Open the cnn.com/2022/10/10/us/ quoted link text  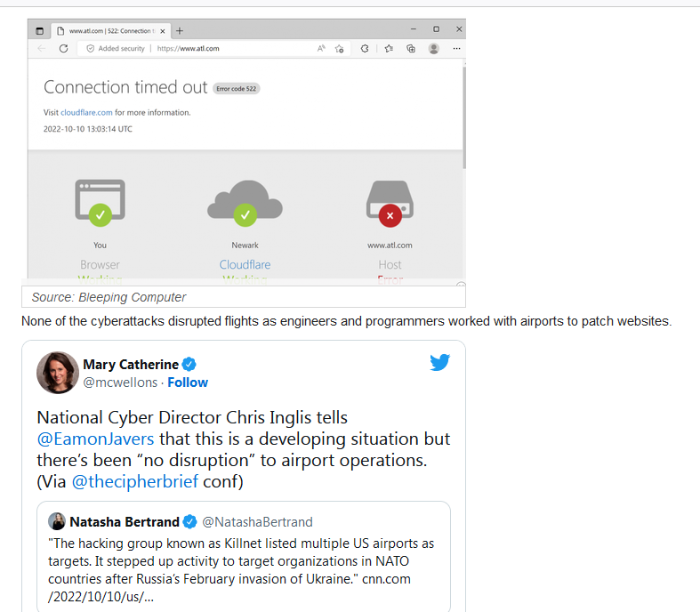click(x=229, y=587)
